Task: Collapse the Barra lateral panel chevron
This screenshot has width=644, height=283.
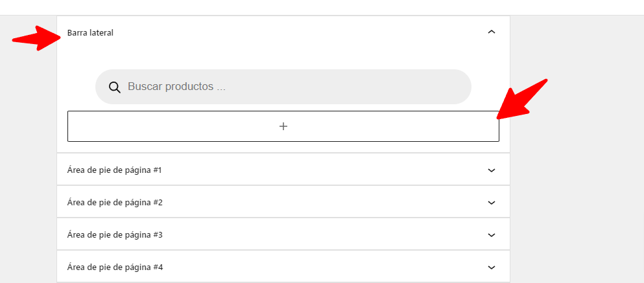Action: pyautogui.click(x=491, y=32)
